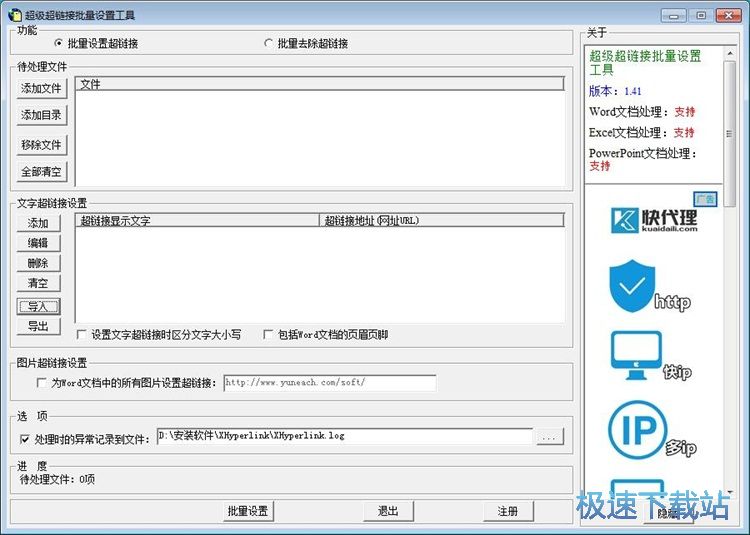Minimize the window
Screen dimensions: 750x535
tap(673, 15)
